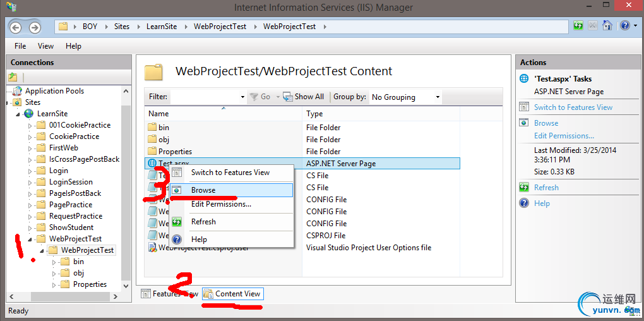Sort by the Type column header
Viewport: 644px width, 321px height.
[381, 114]
